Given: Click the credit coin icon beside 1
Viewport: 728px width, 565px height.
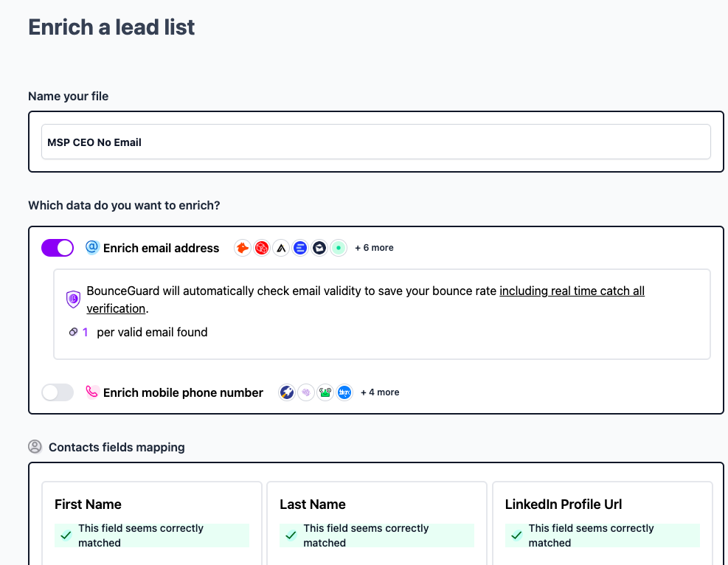Looking at the screenshot, I should [73, 332].
